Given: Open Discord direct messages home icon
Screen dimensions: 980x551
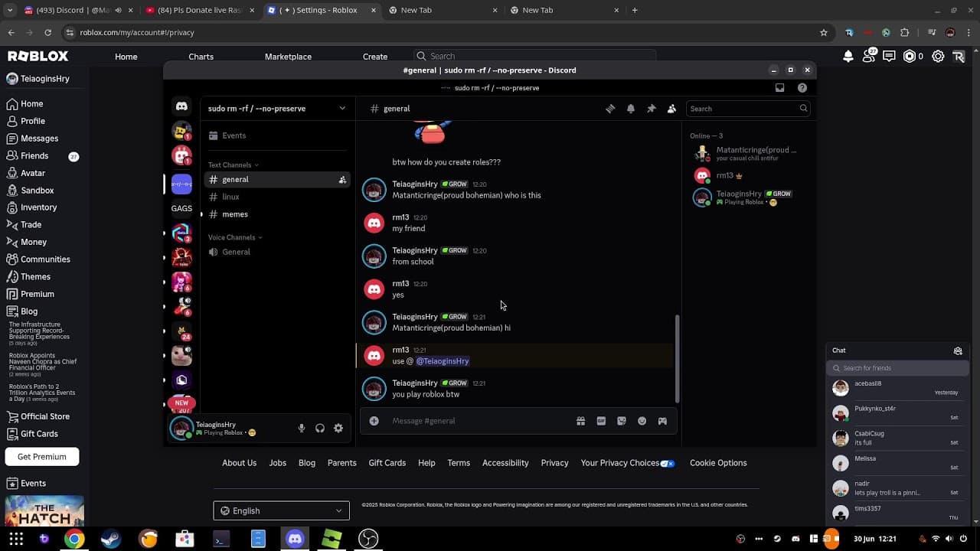Looking at the screenshot, I should pyautogui.click(x=181, y=107).
